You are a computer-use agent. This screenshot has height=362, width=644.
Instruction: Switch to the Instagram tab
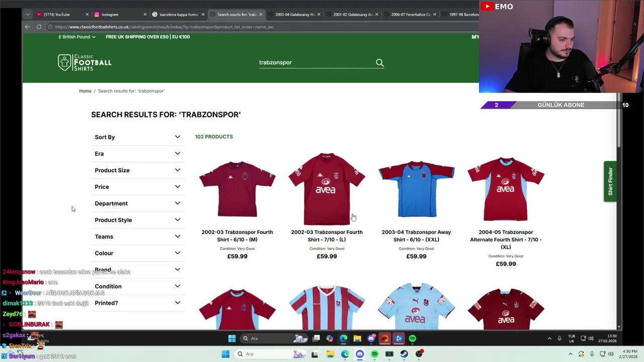click(x=120, y=15)
